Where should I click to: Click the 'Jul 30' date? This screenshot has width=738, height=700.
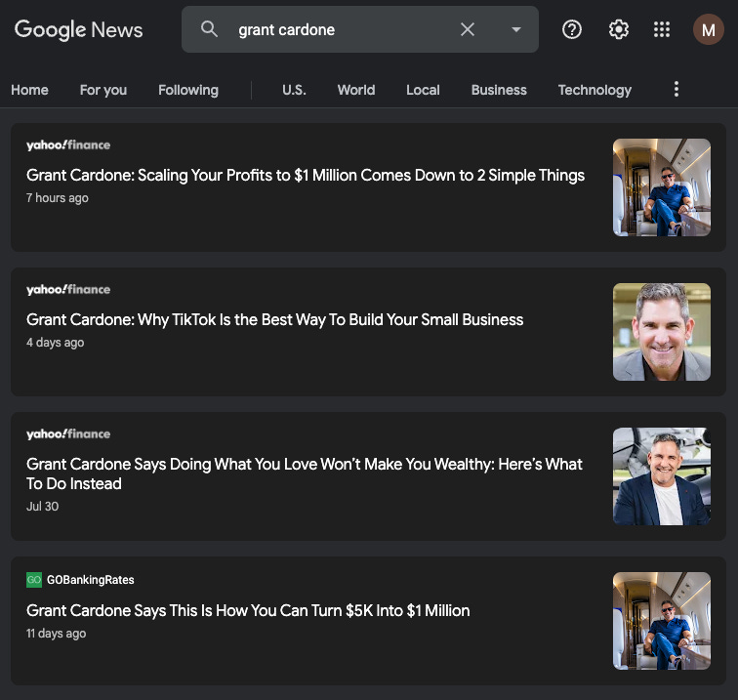42,506
